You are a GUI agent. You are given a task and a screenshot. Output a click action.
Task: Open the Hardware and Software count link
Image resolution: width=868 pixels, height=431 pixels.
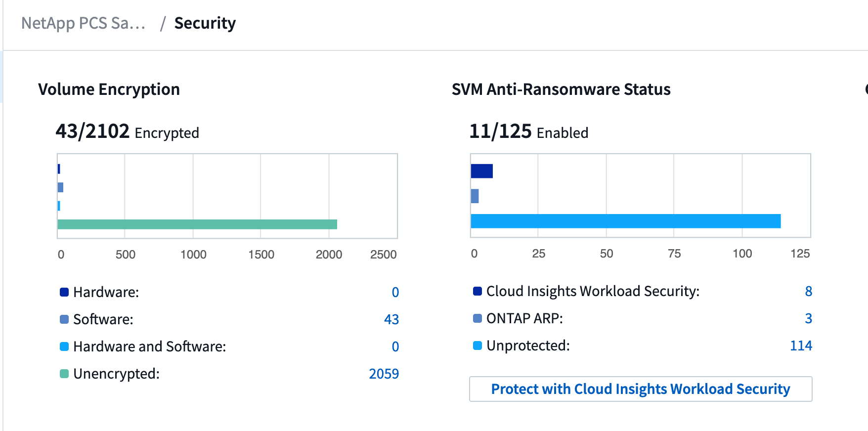pos(395,346)
